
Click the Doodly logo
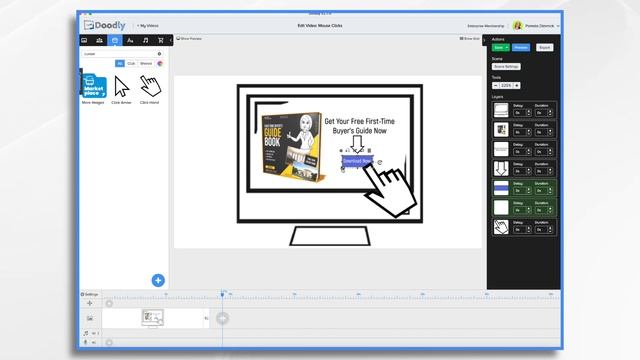(x=105, y=25)
